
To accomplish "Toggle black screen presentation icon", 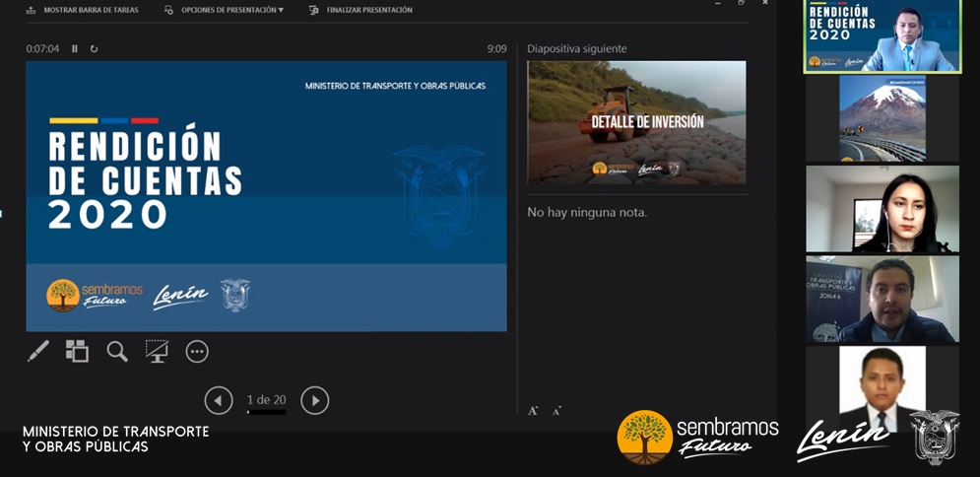I will 157,351.
